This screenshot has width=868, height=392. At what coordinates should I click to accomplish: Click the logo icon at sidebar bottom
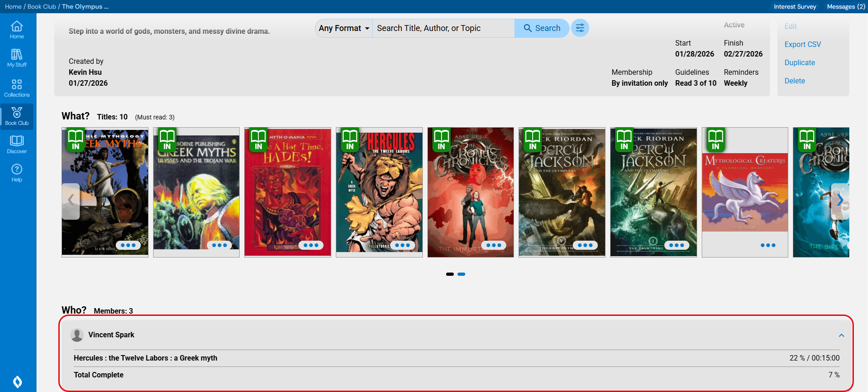click(17, 381)
